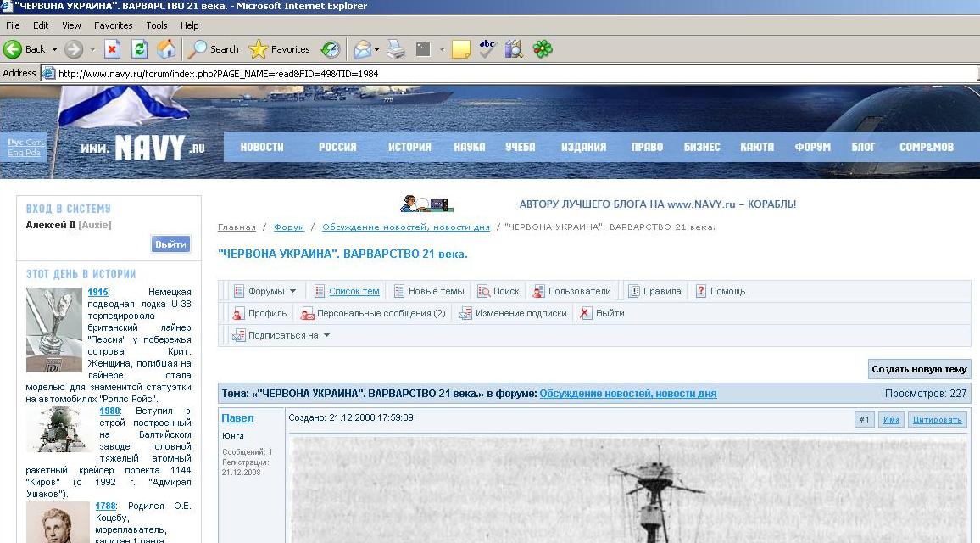Image resolution: width=980 pixels, height=543 pixels.
Task: Open COMP&MOB in site navigation
Action: pyautogui.click(x=927, y=147)
